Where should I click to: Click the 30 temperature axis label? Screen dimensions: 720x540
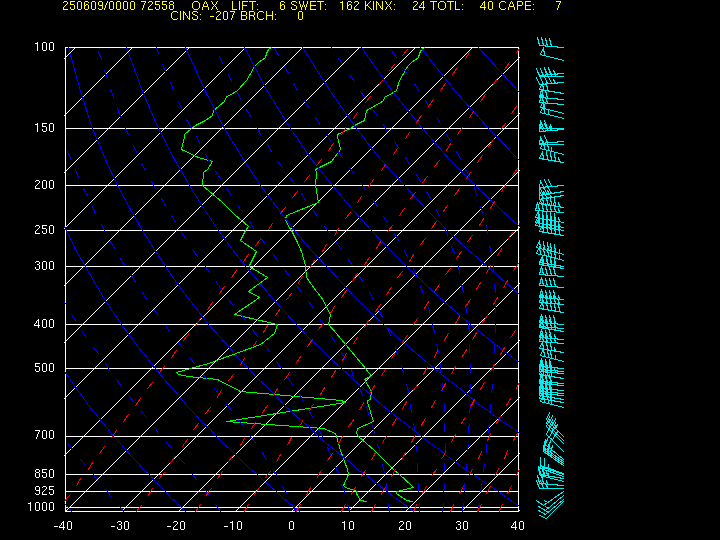click(462, 526)
